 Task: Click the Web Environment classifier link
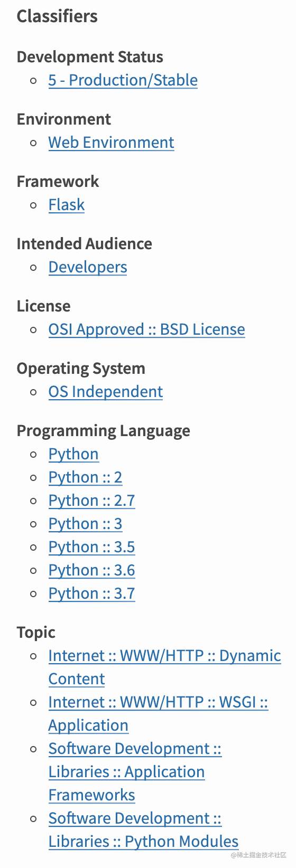[x=111, y=143]
